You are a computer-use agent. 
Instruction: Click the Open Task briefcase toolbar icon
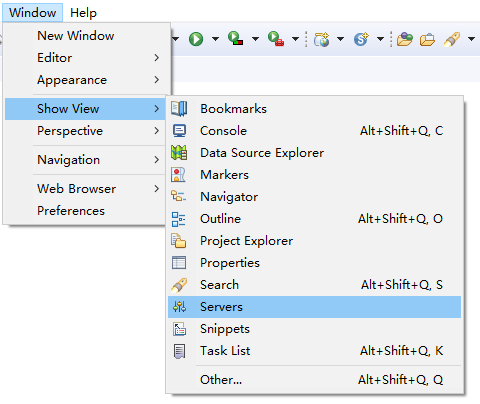pyautogui.click(x=427, y=39)
